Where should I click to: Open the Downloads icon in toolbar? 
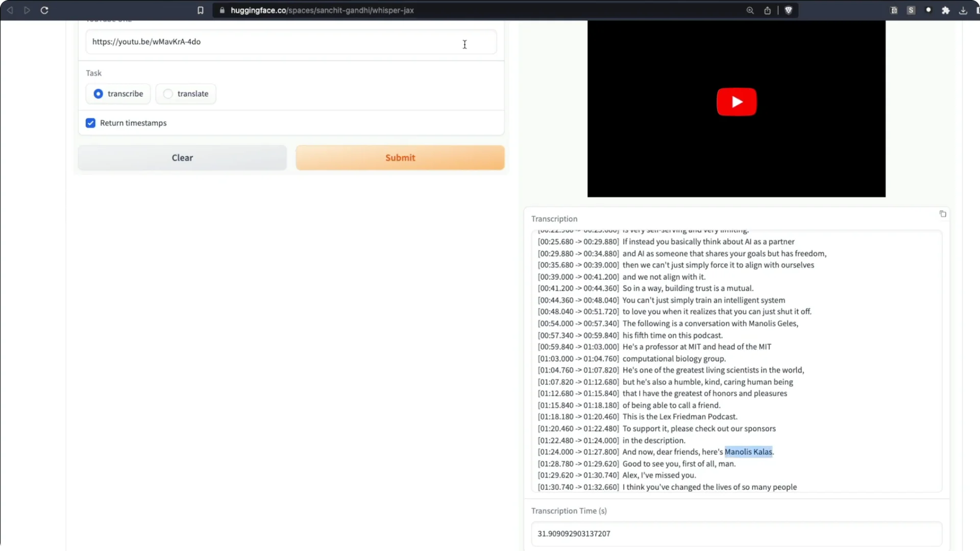point(963,10)
